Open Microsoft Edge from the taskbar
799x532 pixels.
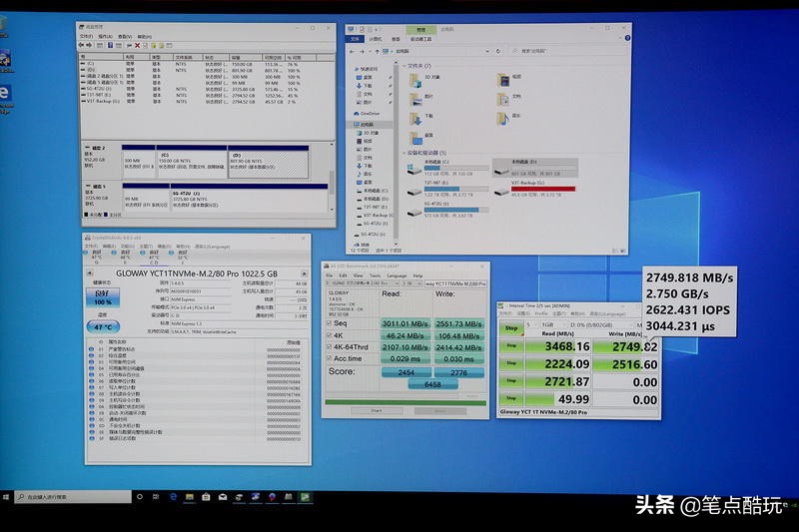[173, 497]
